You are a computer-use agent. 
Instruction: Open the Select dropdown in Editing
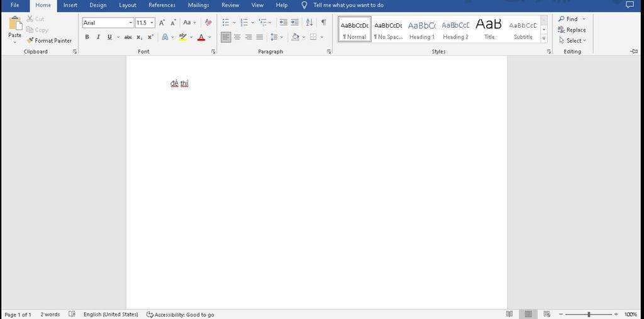(572, 40)
